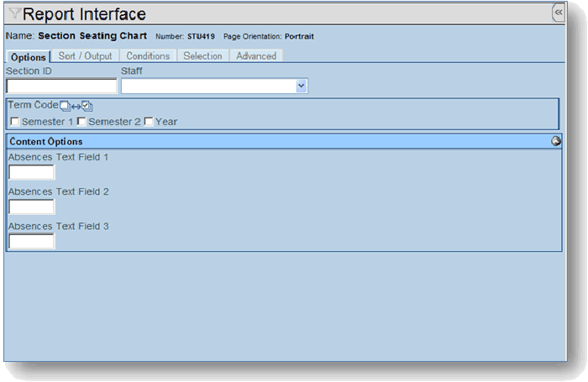
Task: Click the page orientation value 'Portrait'
Action: click(x=299, y=36)
